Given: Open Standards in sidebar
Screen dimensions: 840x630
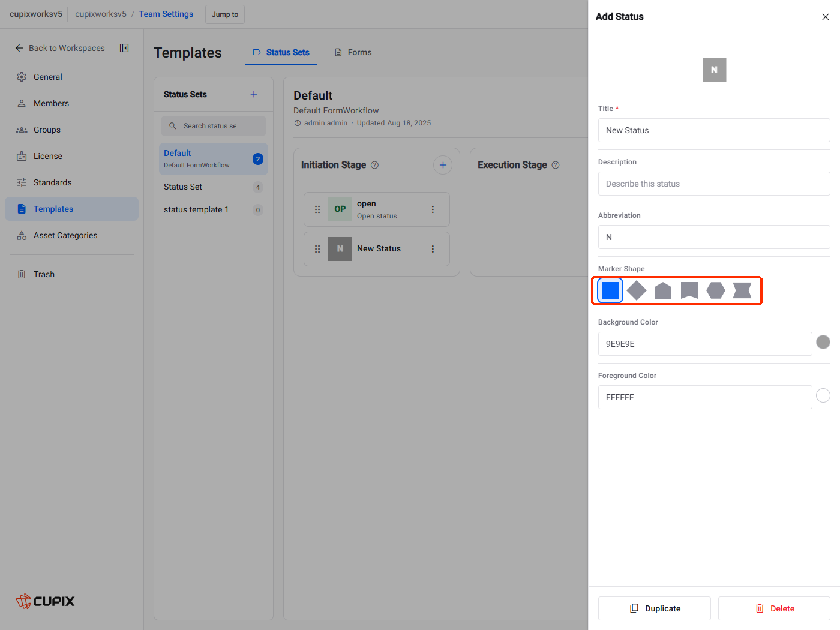Looking at the screenshot, I should pos(71,182).
